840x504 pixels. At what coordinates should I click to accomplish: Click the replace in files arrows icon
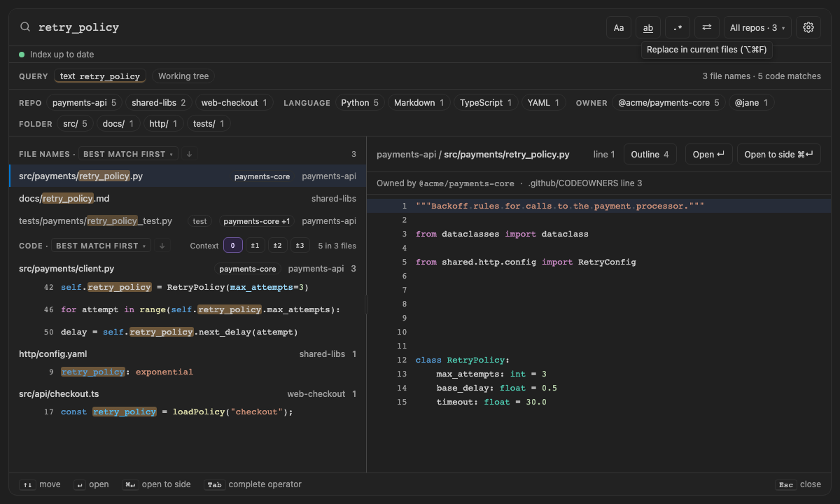point(707,27)
